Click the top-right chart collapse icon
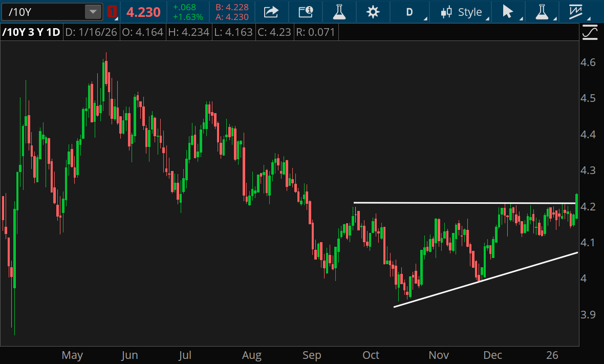604x364 pixels. click(590, 32)
